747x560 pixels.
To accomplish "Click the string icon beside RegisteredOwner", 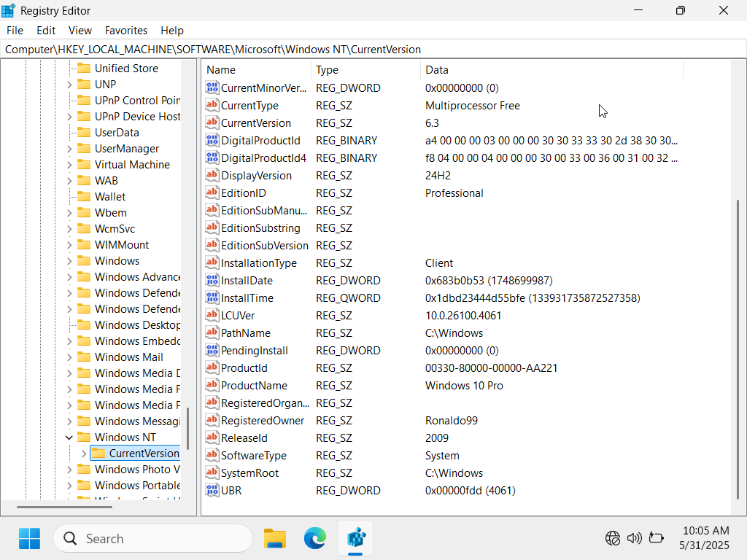I will [x=212, y=421].
